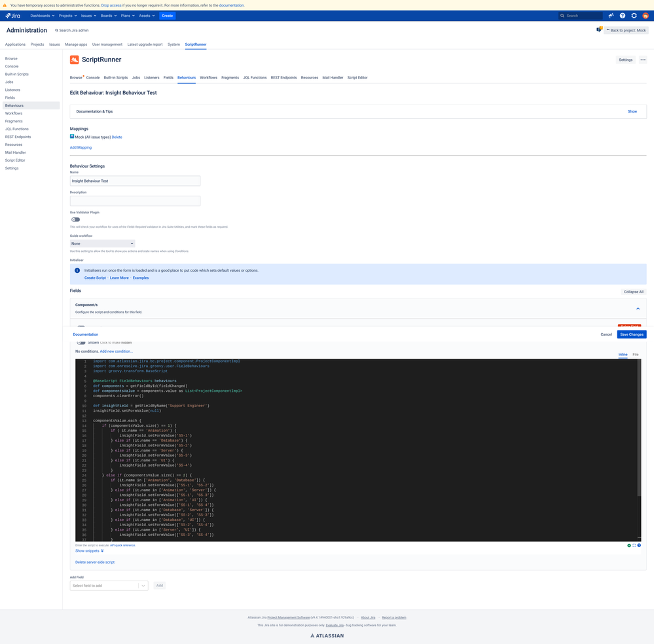This screenshot has width=654, height=644.
Task: Click the Jira home logo
Action: pyautogui.click(x=12, y=15)
